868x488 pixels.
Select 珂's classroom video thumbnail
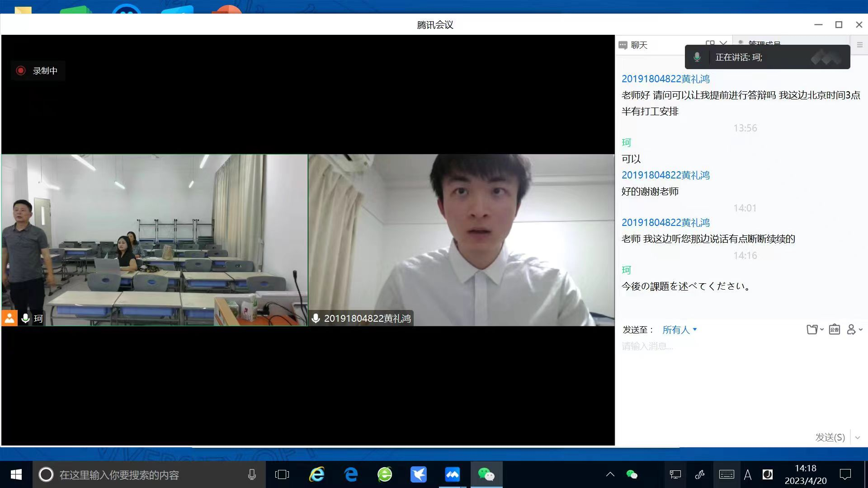click(154, 239)
